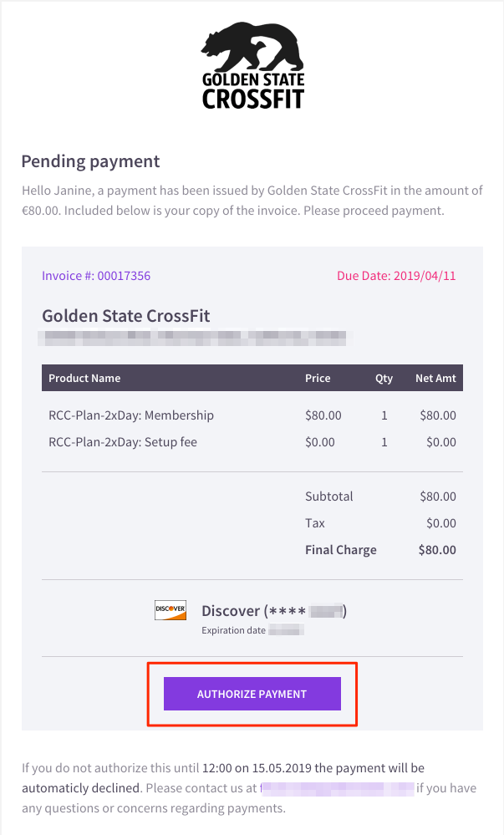Click the Due Date 2019/04/11 text
Viewport: 504px width, 835px height.
click(396, 276)
